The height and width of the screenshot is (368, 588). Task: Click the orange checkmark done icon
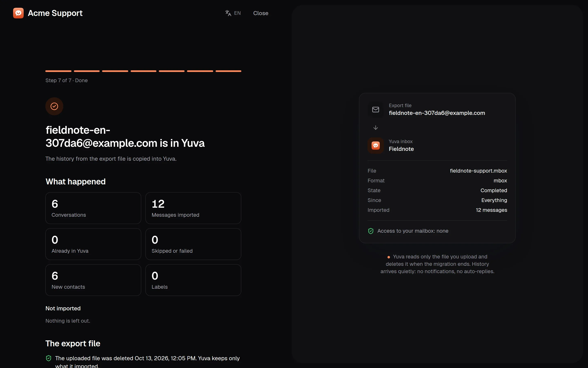tap(55, 106)
